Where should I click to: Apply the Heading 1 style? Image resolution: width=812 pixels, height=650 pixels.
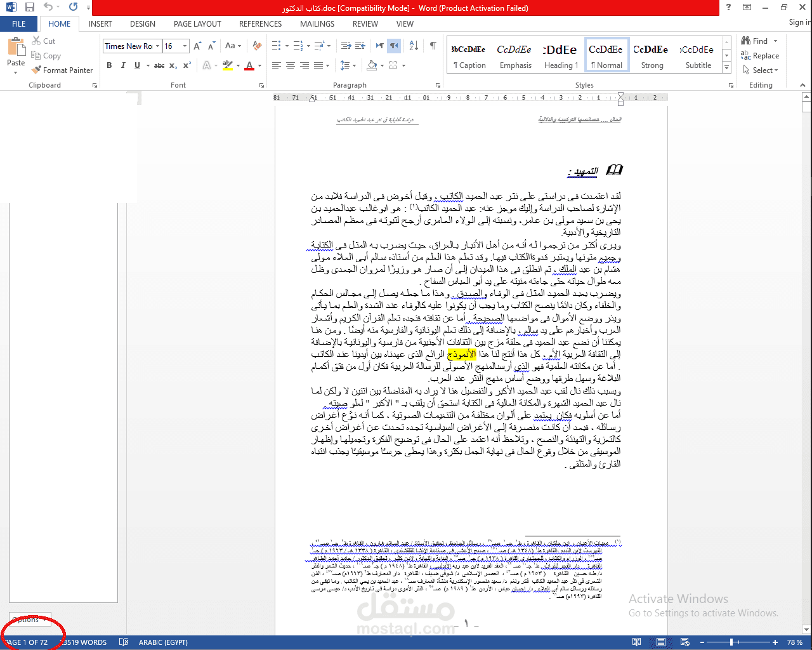[561, 56]
